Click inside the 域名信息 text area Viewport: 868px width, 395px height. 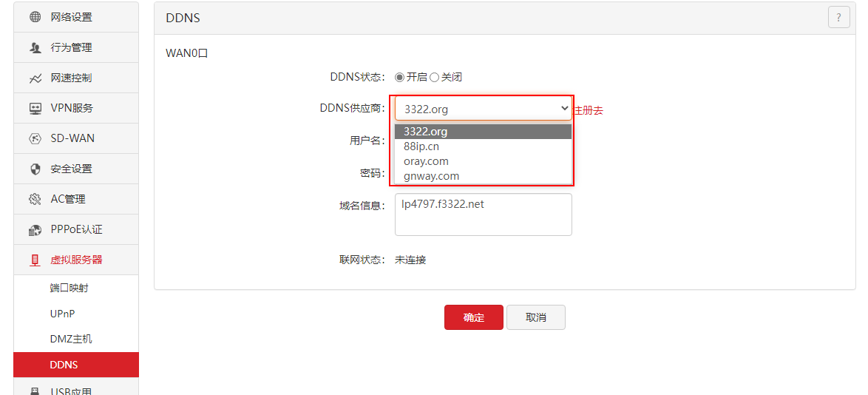pos(484,215)
